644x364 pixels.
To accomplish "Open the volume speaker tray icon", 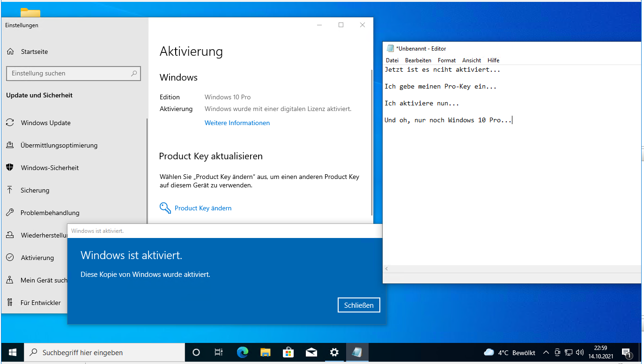I will point(580,352).
